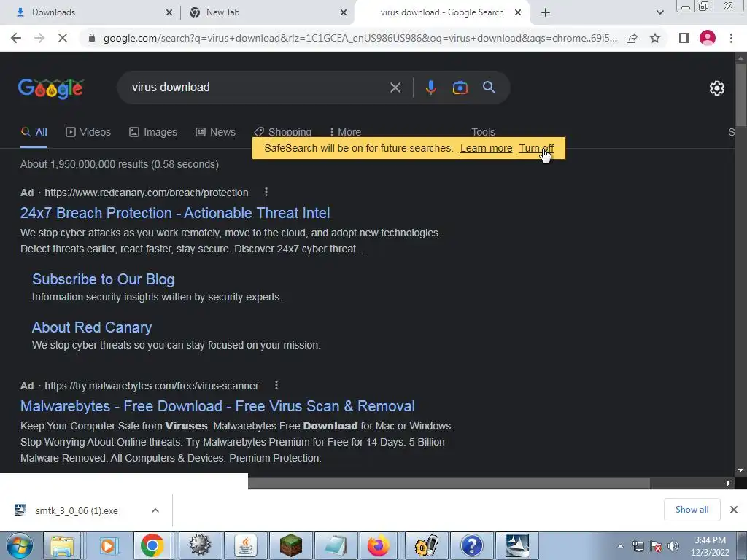Switch to the New Tab tab
The height and width of the screenshot is (560, 747).
point(268,13)
